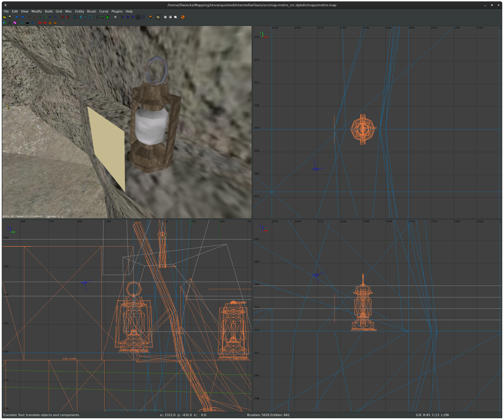
Task: Click the red CSG Subtract icon
Action: click(x=62, y=17)
